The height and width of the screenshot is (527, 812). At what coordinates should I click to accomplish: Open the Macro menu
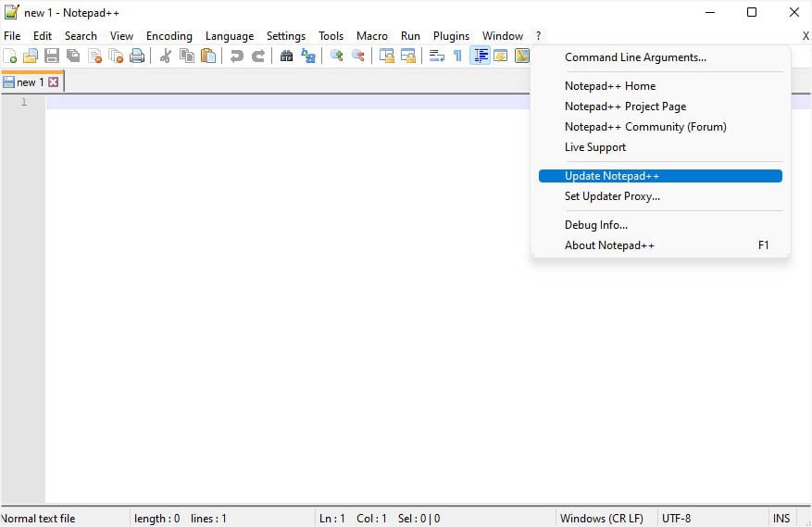coord(372,36)
